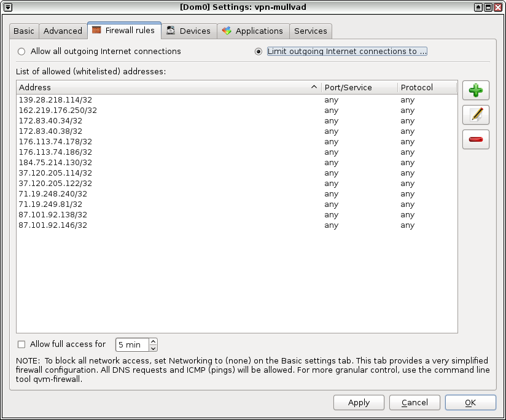Open the Applications tab

point(252,31)
